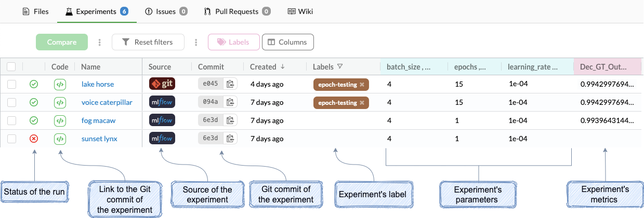Tick the checkbox for fog macaw
Screen dimensions: 644x218
11,120
